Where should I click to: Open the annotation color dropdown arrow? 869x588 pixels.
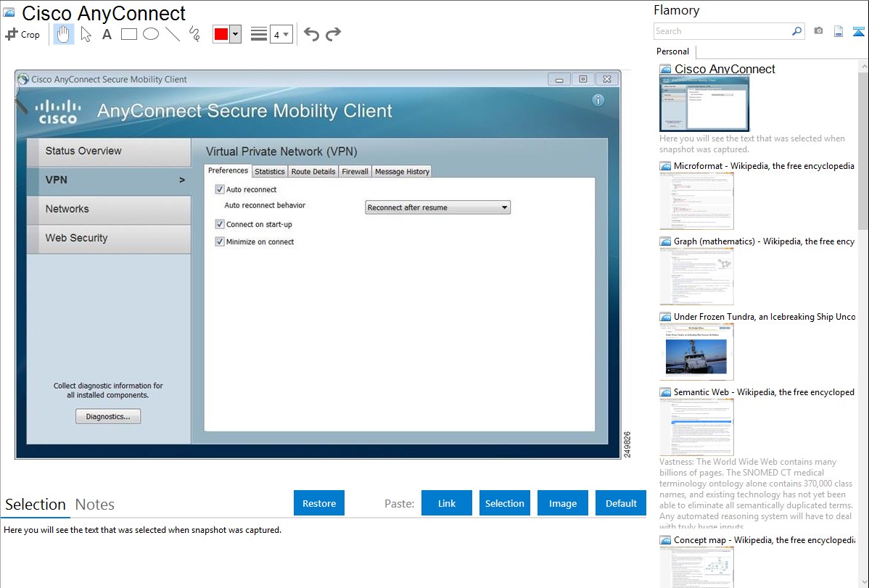[235, 34]
